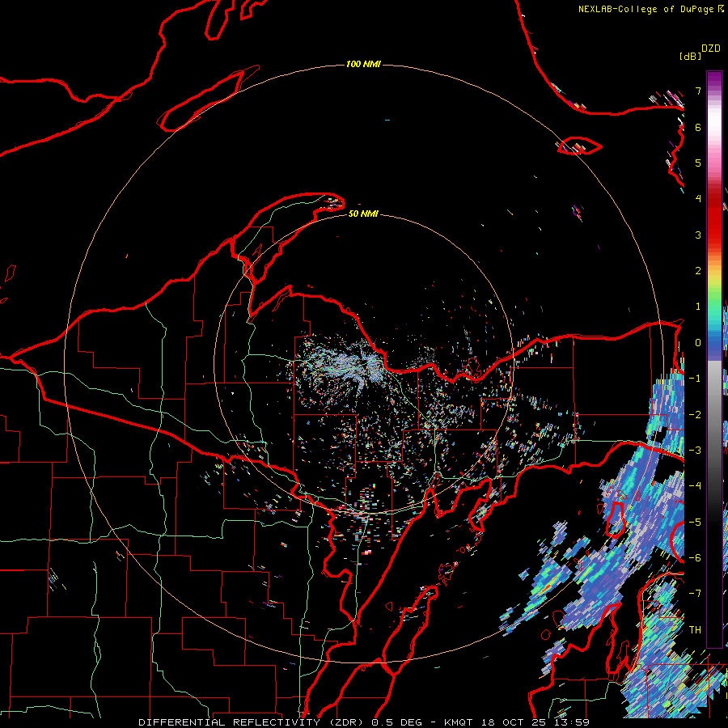Select the -3 value on the color scale

coord(695,450)
